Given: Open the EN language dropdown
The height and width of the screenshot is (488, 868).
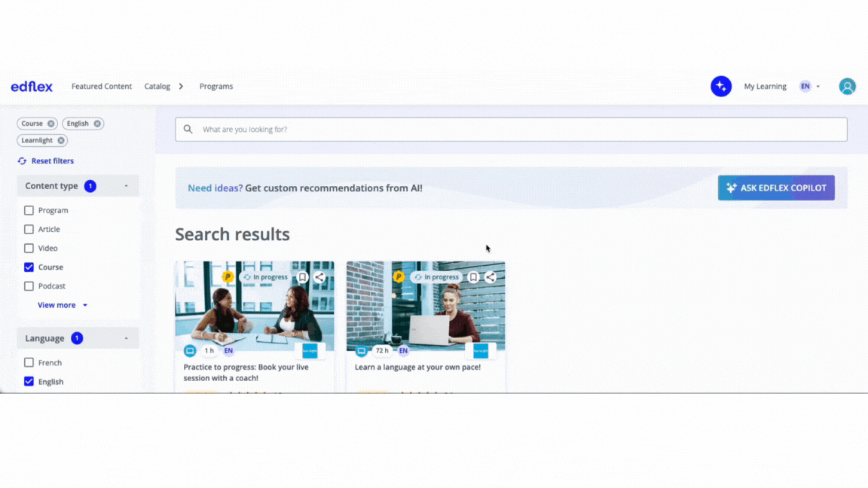Looking at the screenshot, I should click(810, 87).
